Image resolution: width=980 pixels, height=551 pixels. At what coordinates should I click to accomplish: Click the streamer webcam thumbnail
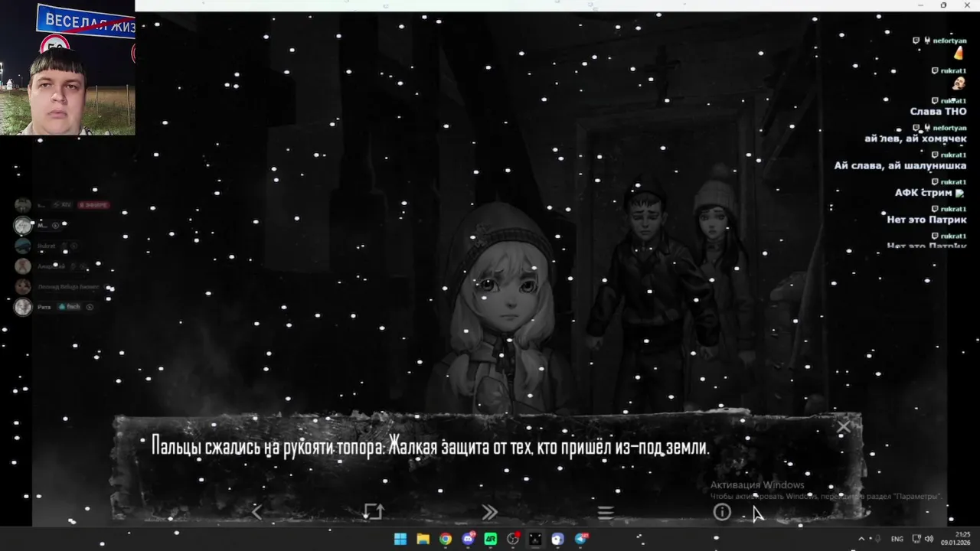click(x=67, y=67)
